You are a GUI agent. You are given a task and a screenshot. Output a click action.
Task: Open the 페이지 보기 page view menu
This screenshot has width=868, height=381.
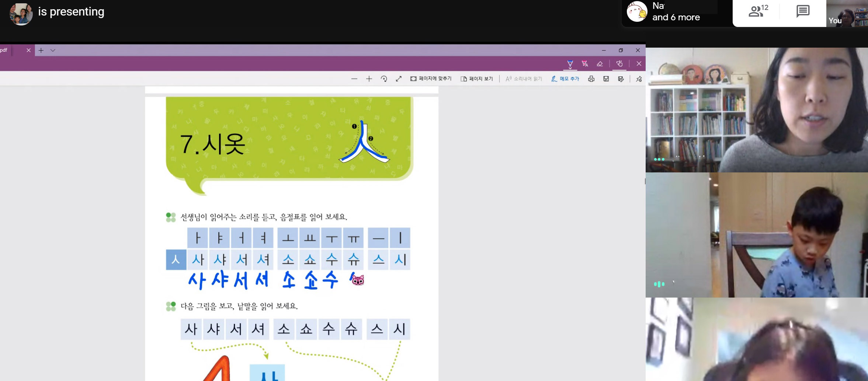click(477, 79)
